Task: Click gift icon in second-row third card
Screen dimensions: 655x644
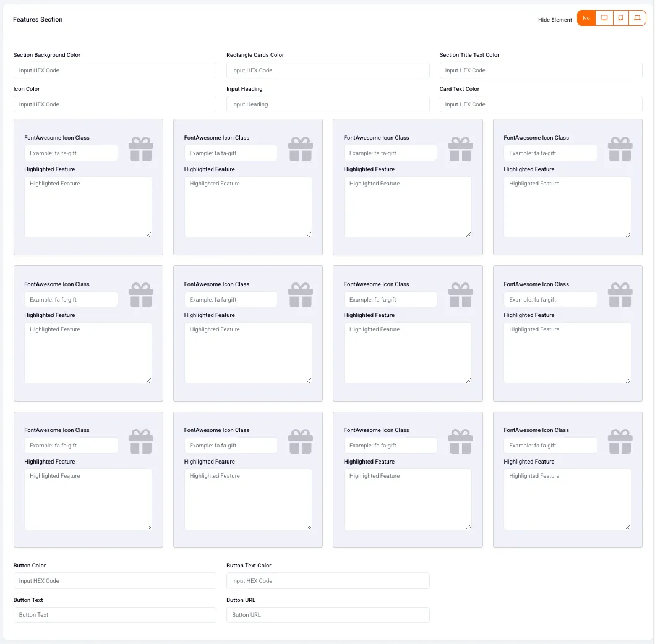Action: tap(460, 295)
